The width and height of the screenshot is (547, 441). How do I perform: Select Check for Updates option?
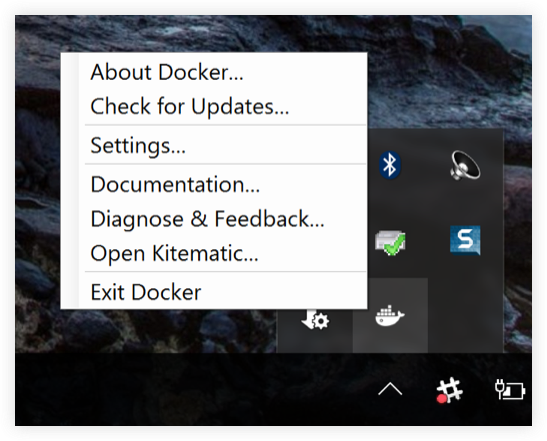[x=214, y=106]
